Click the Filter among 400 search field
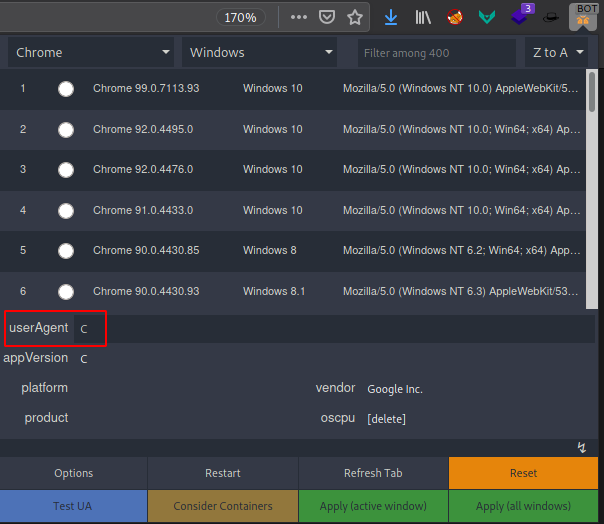Screen dimensions: 604x524 click(437, 53)
